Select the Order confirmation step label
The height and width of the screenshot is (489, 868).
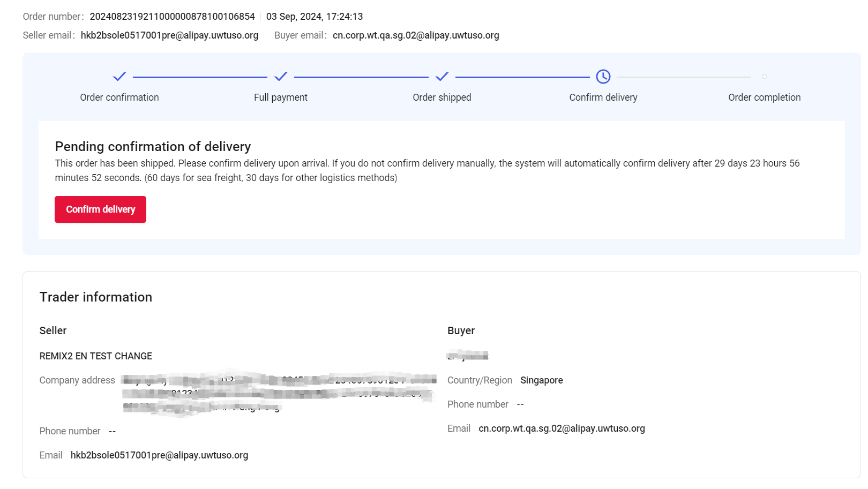pyautogui.click(x=119, y=97)
